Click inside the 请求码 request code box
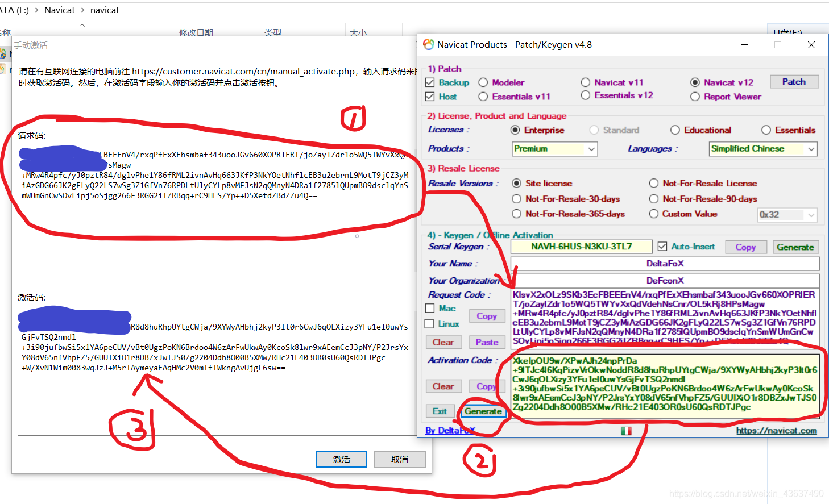Image resolution: width=829 pixels, height=504 pixels. [x=218, y=210]
